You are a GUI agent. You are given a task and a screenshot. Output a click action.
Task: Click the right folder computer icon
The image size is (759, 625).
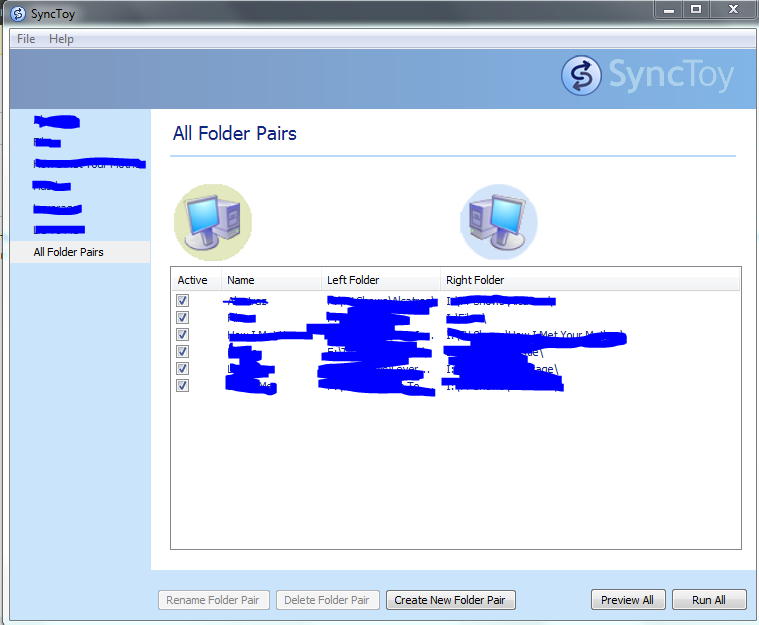click(x=499, y=222)
